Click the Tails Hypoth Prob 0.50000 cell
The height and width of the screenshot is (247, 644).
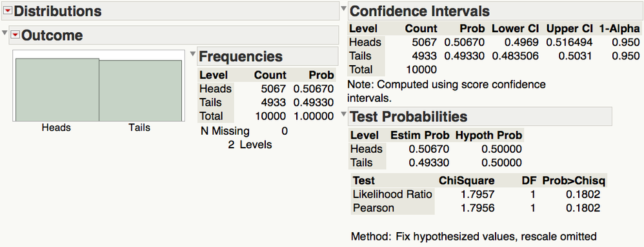pos(501,163)
